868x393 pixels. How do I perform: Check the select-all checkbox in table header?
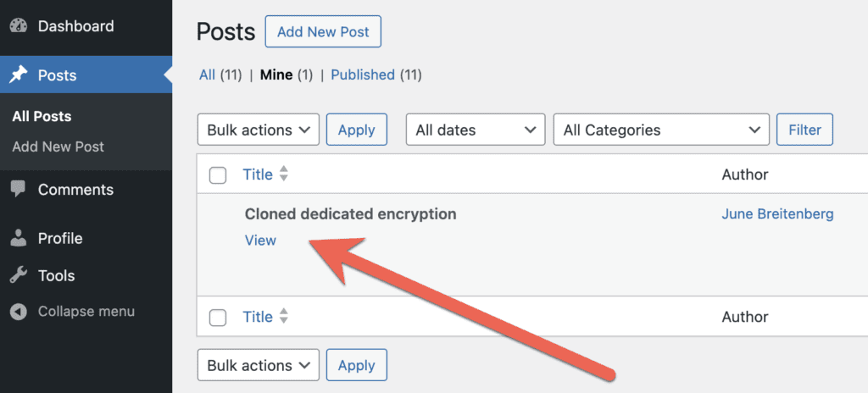point(218,175)
